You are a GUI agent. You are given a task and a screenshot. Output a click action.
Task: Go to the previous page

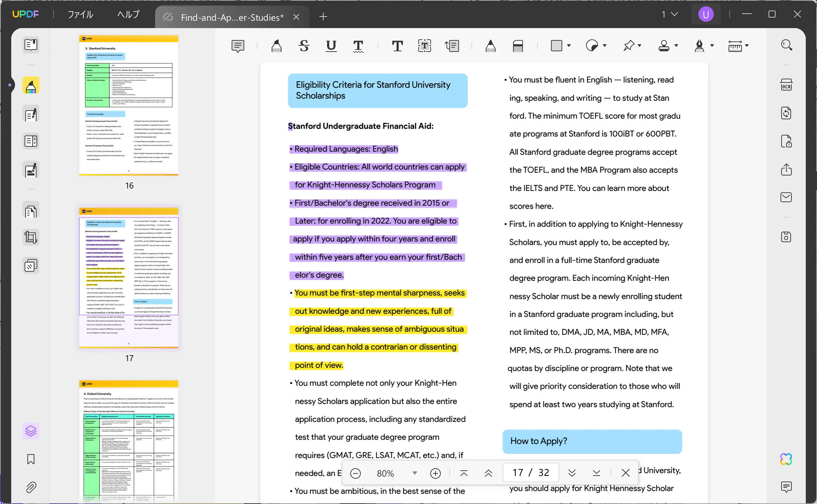pos(488,473)
